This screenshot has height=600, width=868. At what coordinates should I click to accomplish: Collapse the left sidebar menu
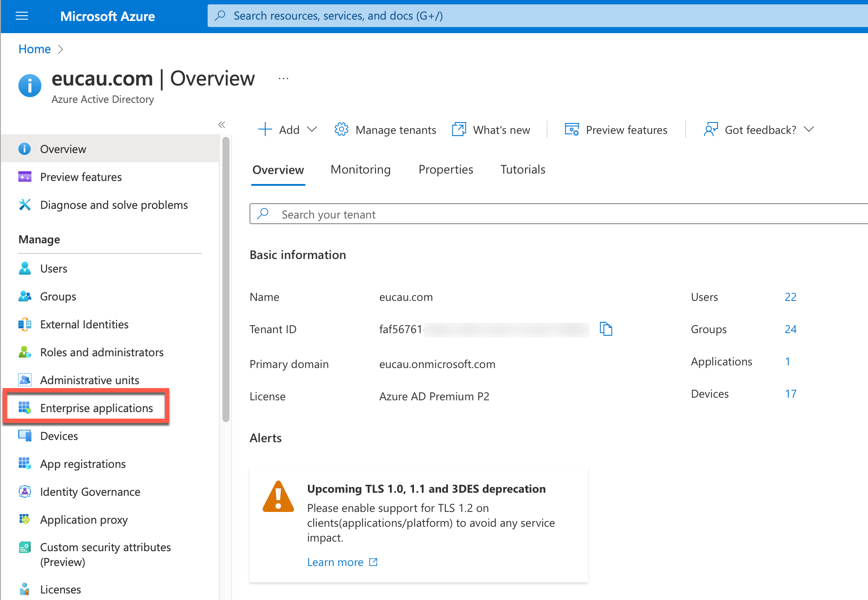point(222,125)
